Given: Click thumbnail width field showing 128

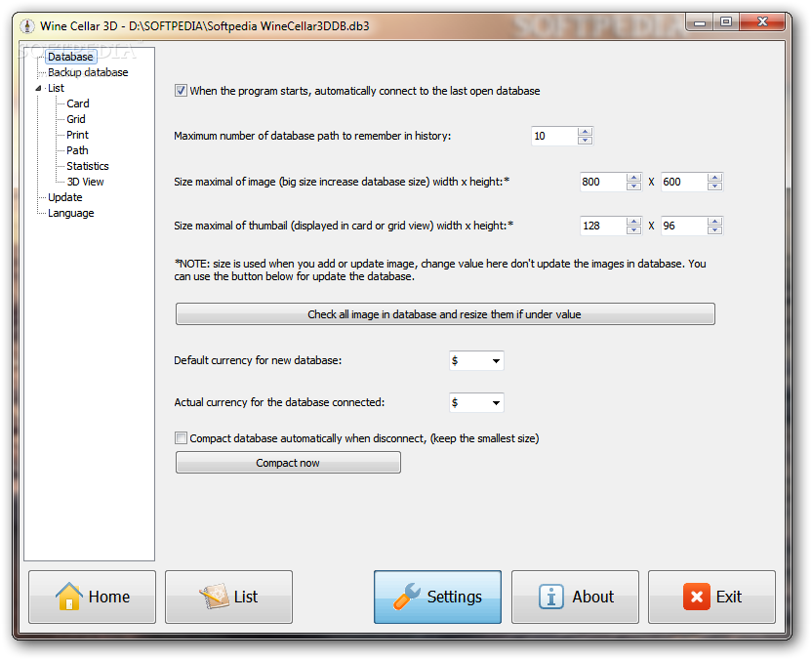Looking at the screenshot, I should (603, 226).
